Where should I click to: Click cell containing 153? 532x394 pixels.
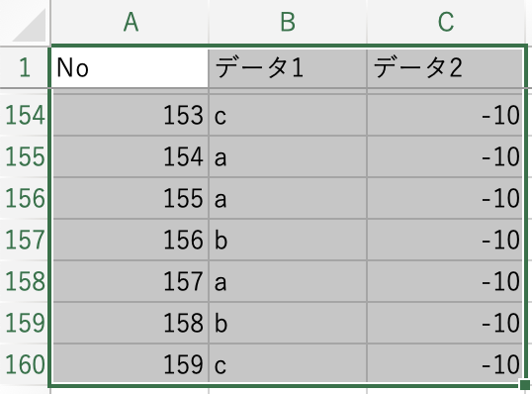131,115
